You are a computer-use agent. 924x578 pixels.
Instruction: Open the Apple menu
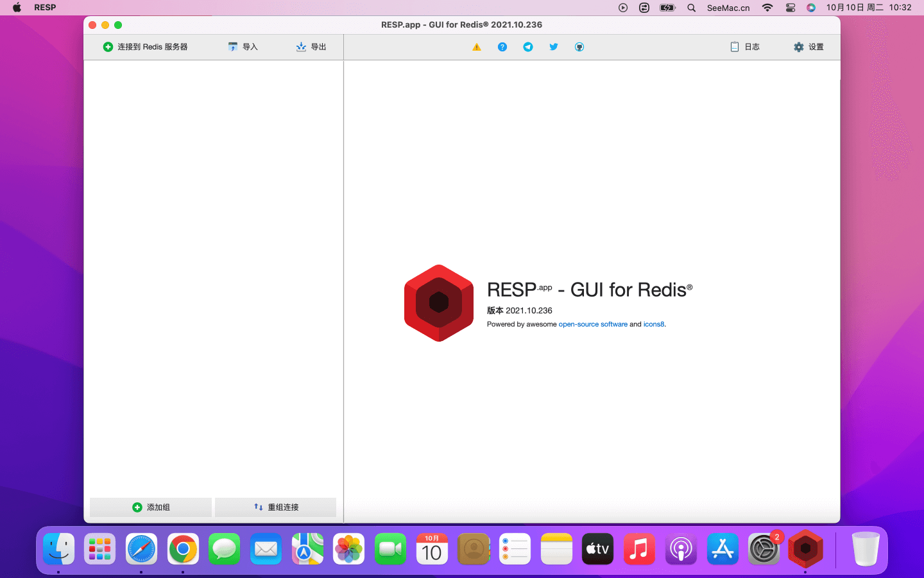17,8
